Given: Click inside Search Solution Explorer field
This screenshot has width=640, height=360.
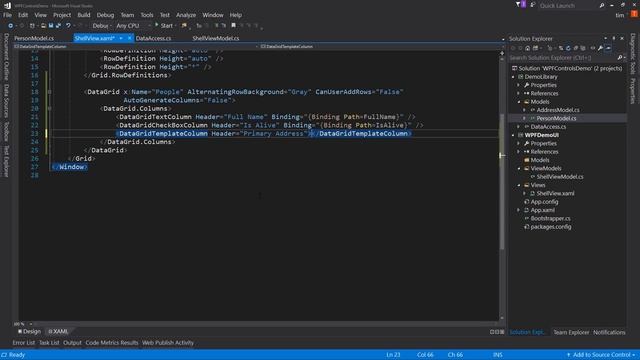Looking at the screenshot, I should tap(562, 58).
